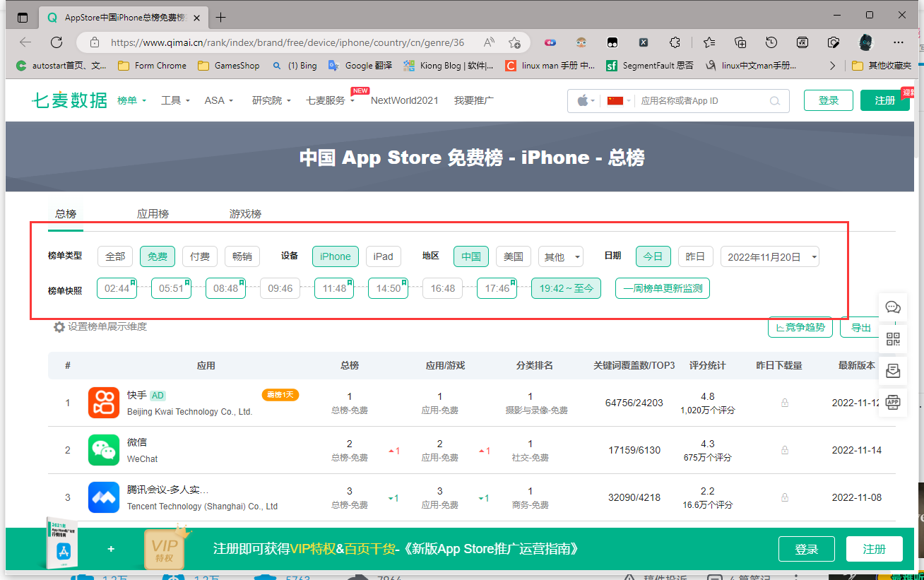Click the 注册 button in the header
The height and width of the screenshot is (580, 924).
pyautogui.click(x=885, y=100)
